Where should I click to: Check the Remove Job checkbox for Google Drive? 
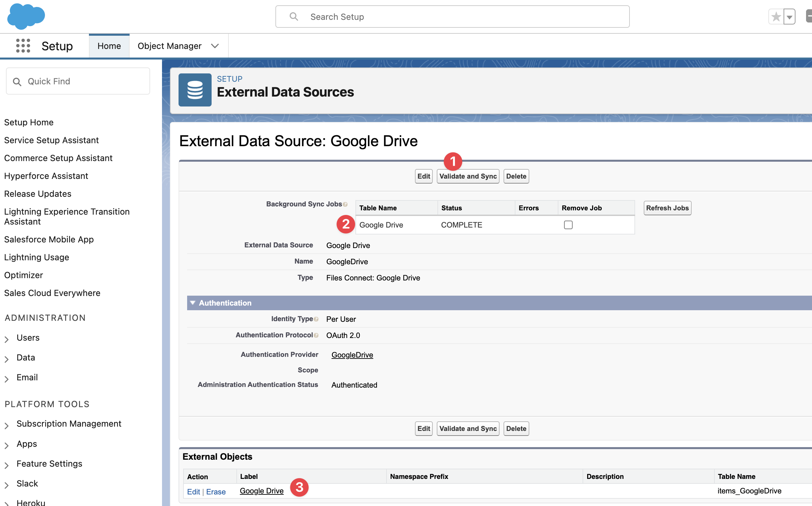[x=568, y=225]
